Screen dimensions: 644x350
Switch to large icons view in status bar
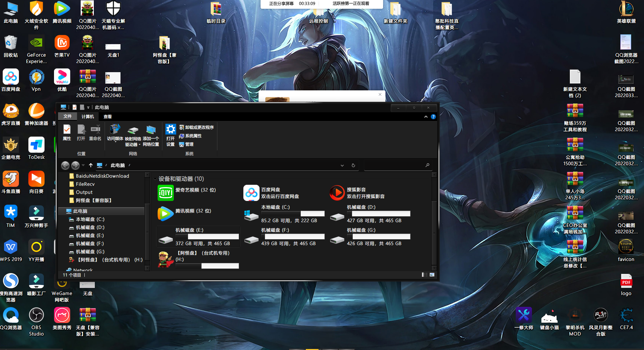coord(432,275)
